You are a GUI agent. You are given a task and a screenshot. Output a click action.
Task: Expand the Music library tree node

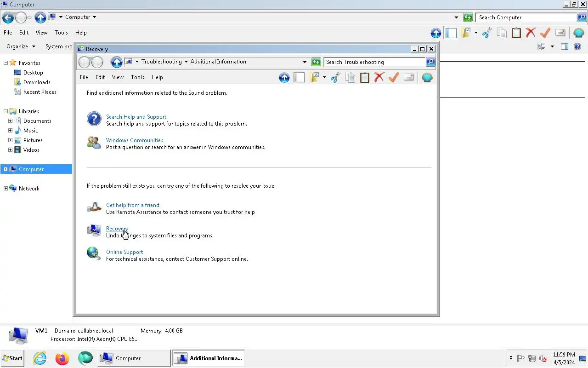(10, 131)
